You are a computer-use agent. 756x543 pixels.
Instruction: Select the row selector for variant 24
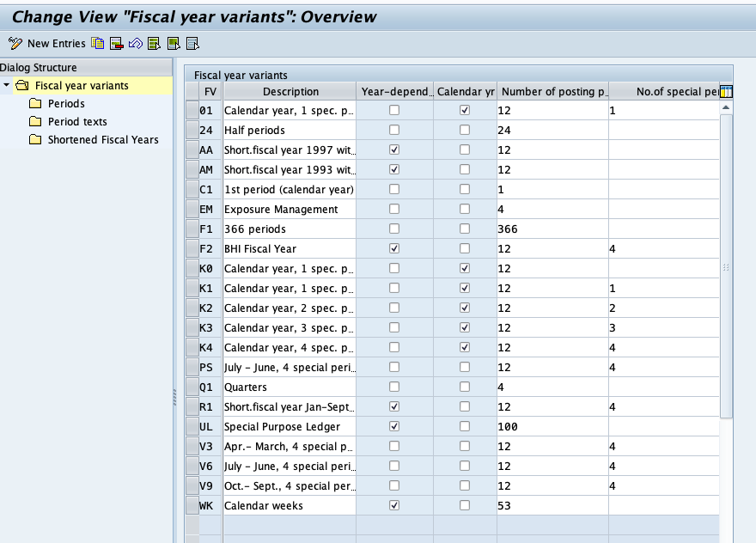(192, 130)
